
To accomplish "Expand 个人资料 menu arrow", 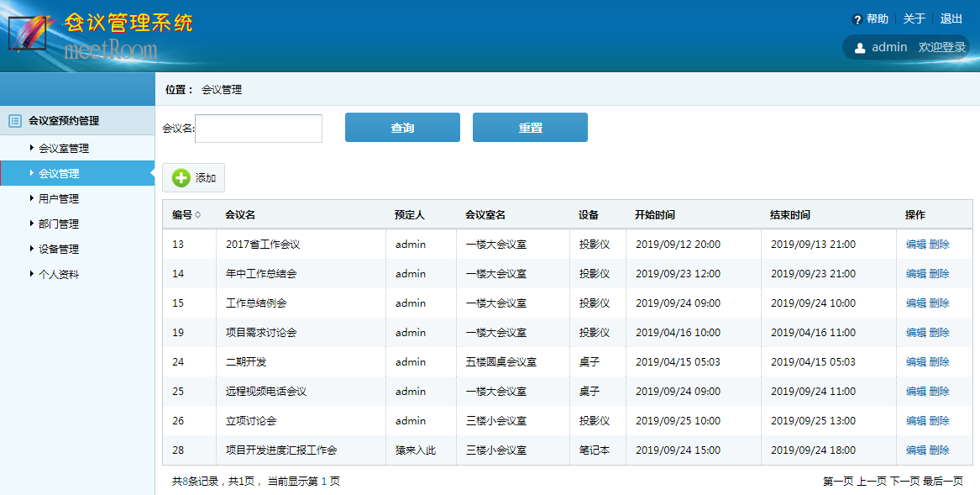I will click(32, 273).
